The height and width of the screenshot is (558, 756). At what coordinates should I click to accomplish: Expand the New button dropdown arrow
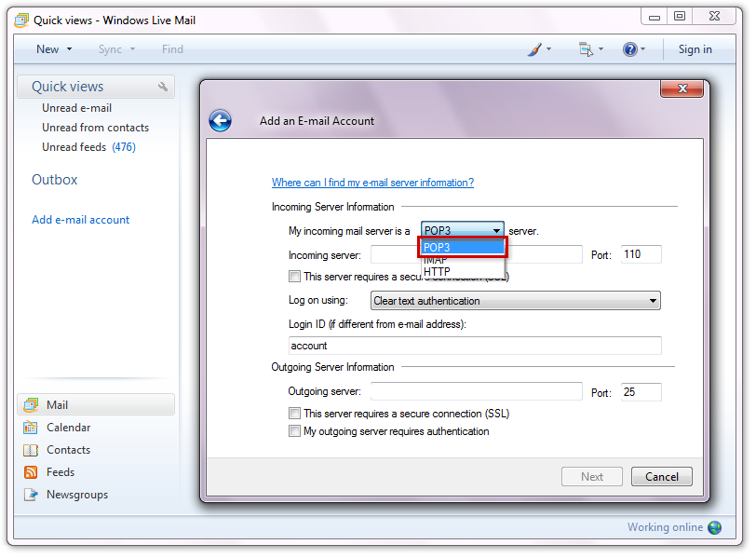click(x=70, y=49)
